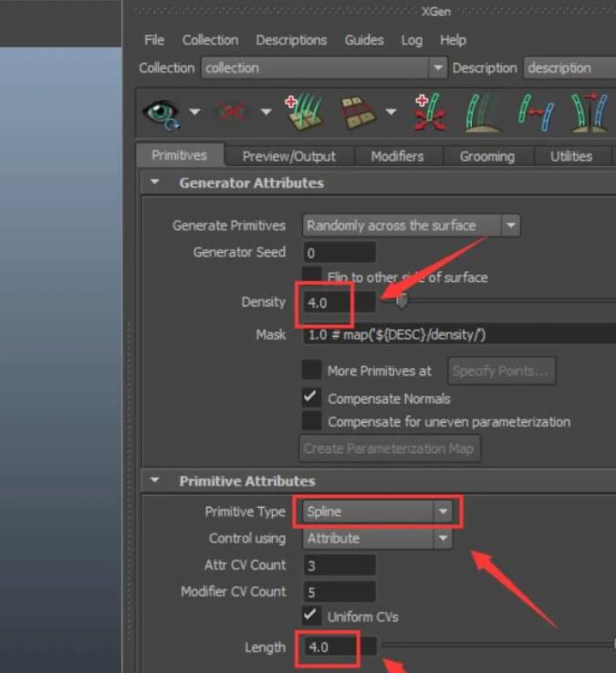Screen dimensions: 616x673
Task: Uncheck the Uniform CVs checkbox
Action: [x=312, y=616]
